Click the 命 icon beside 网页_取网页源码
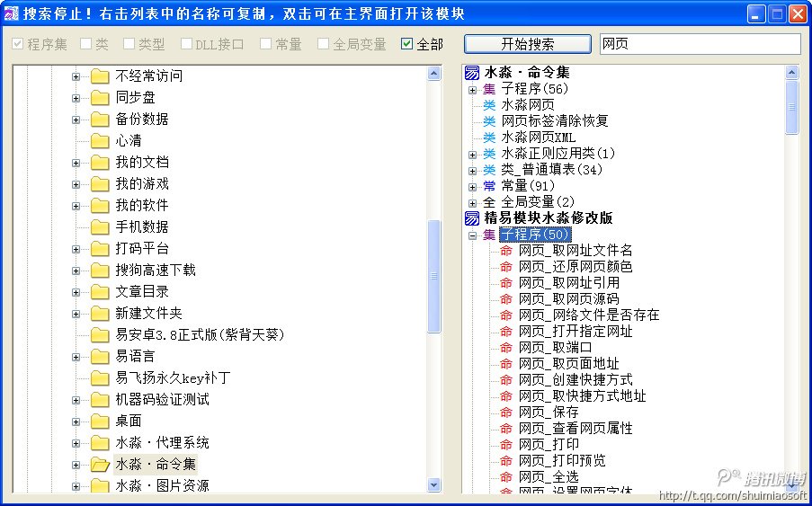Screen dimensions: 812x506 coord(506,299)
